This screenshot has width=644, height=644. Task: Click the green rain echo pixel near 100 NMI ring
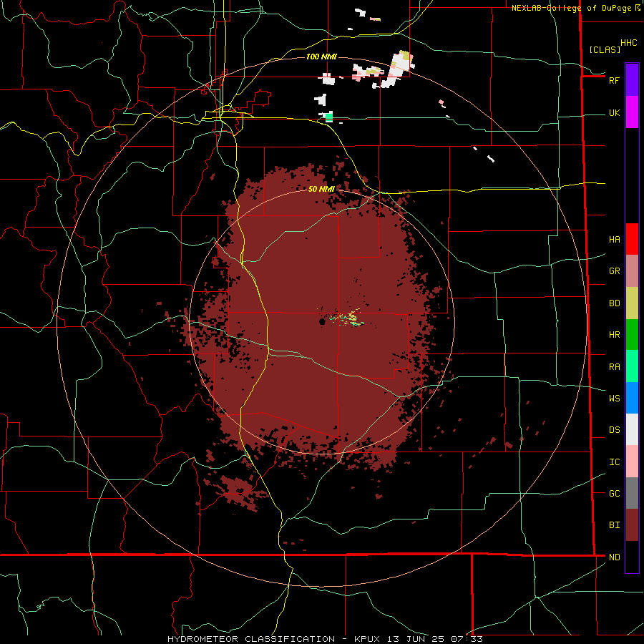(x=328, y=117)
